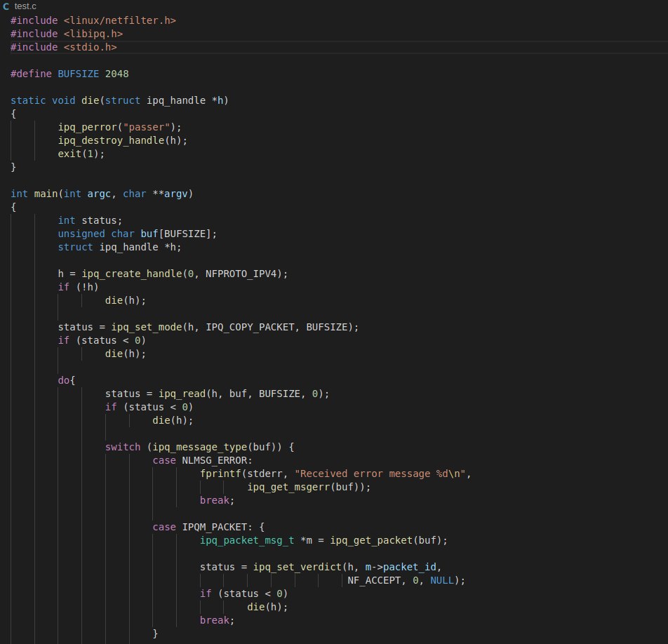
Task: Click the string "passer"
Action: pyautogui.click(x=147, y=127)
